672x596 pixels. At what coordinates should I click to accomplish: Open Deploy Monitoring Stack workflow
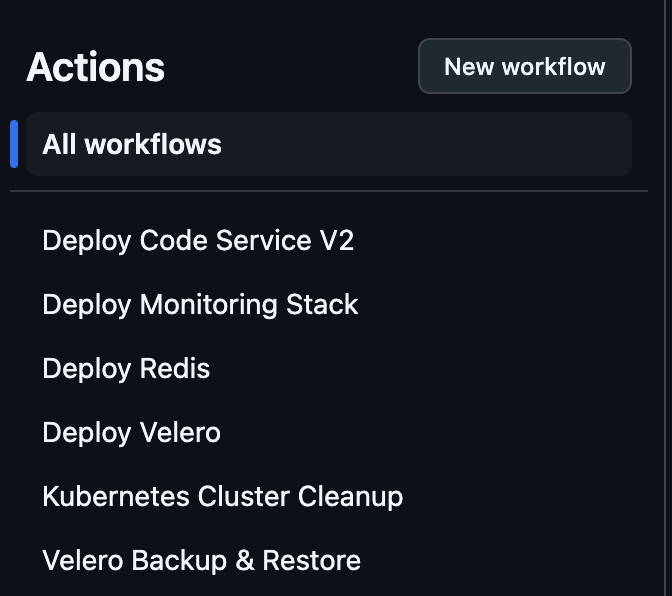tap(200, 304)
